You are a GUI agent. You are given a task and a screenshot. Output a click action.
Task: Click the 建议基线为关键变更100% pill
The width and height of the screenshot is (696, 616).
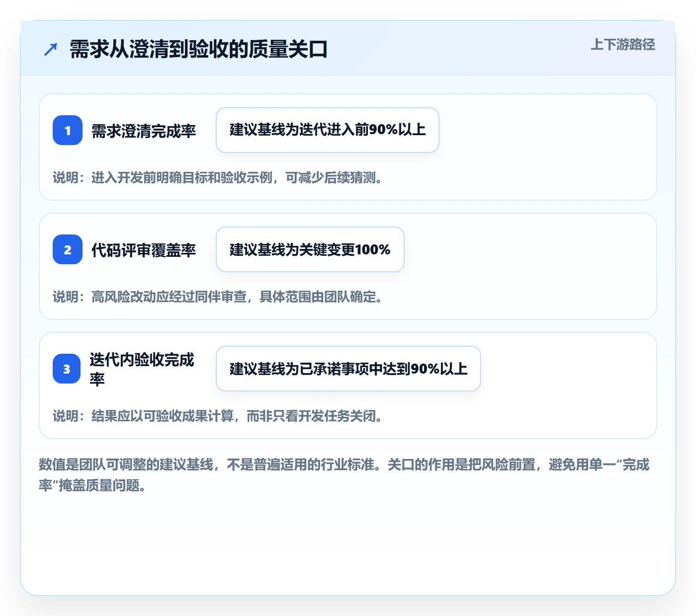click(x=310, y=249)
